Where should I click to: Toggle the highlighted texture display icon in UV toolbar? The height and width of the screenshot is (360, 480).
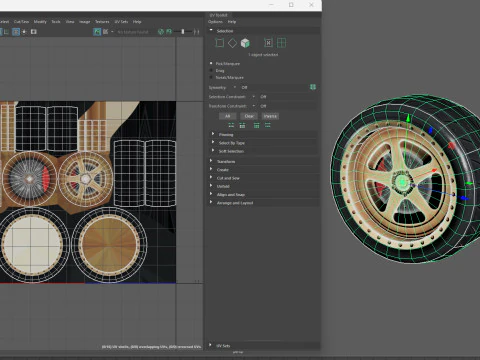coord(97,32)
